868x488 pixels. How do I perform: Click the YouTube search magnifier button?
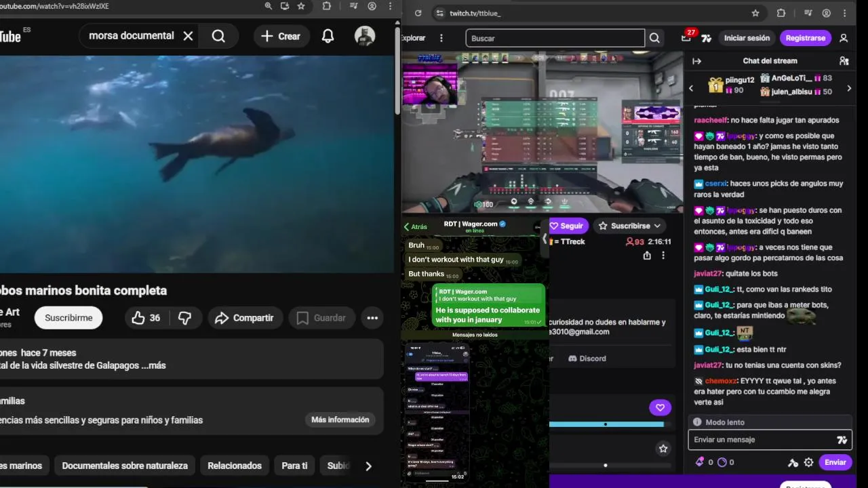(x=218, y=36)
